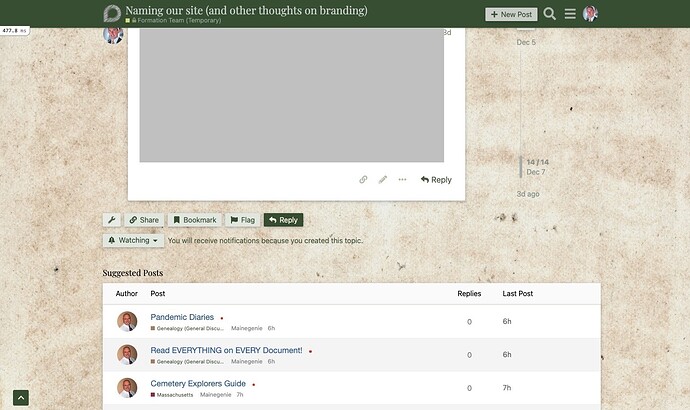Expand the Watching notification dropdown
This screenshot has width=690, height=410.
click(133, 240)
